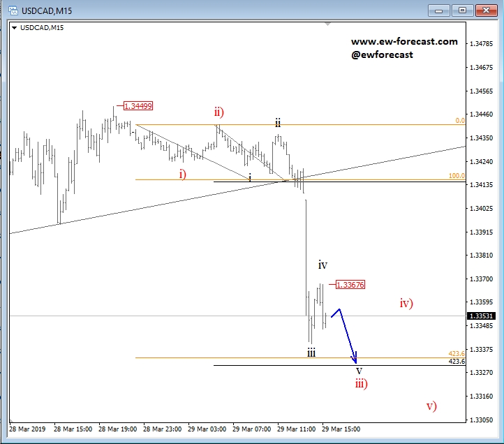Select the black v wave label
The height and width of the screenshot is (444, 504).
point(359,371)
